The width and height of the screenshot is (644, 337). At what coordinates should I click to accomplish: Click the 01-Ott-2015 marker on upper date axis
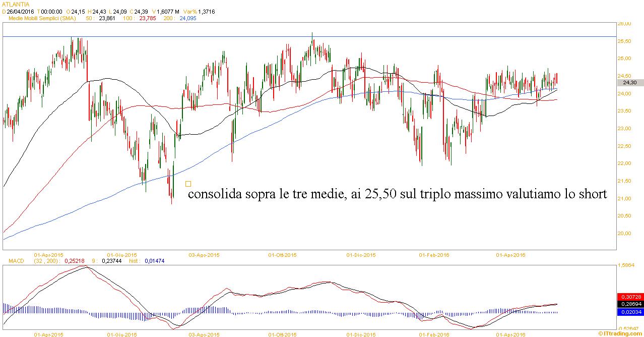coord(282,255)
